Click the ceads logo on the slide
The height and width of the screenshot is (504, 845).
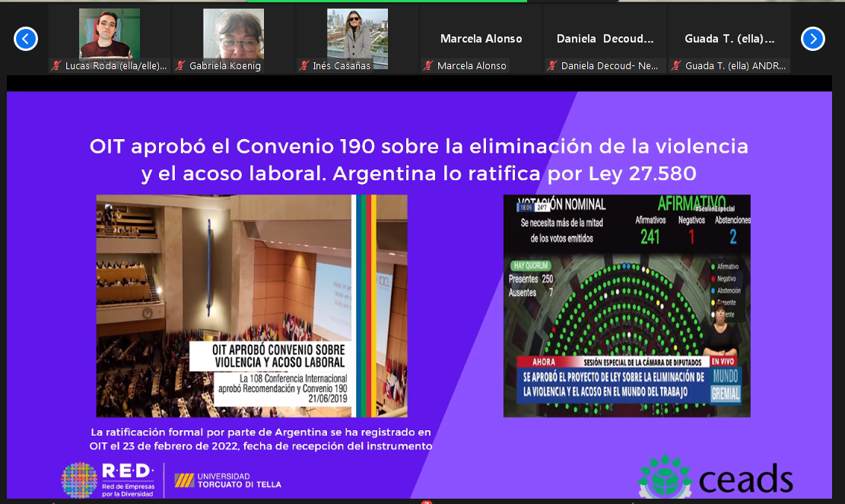715,479
